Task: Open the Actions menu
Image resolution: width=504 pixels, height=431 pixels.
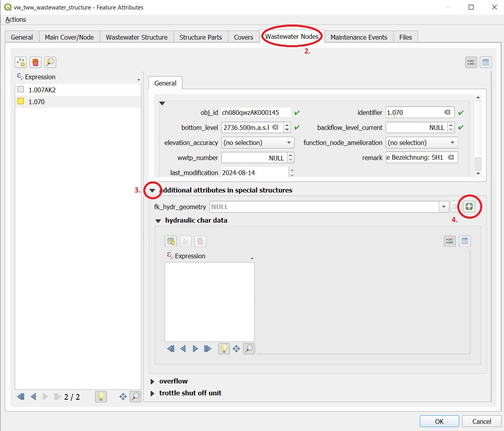Action: click(15, 19)
